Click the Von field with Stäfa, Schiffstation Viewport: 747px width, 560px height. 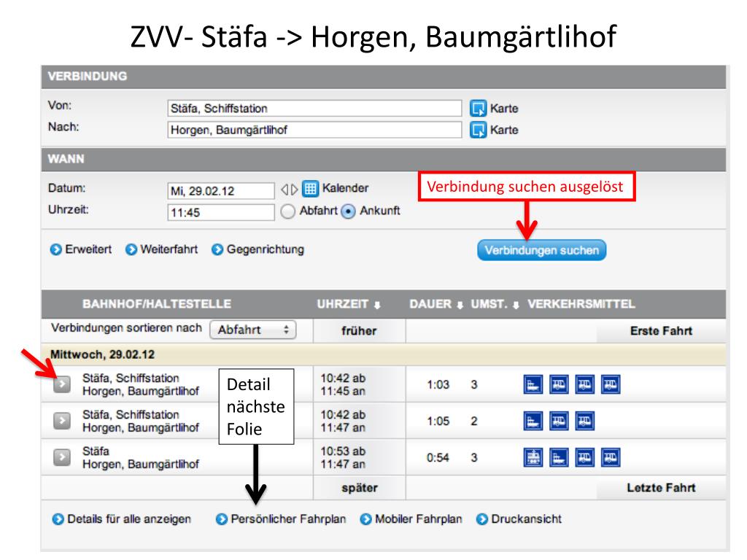point(314,108)
